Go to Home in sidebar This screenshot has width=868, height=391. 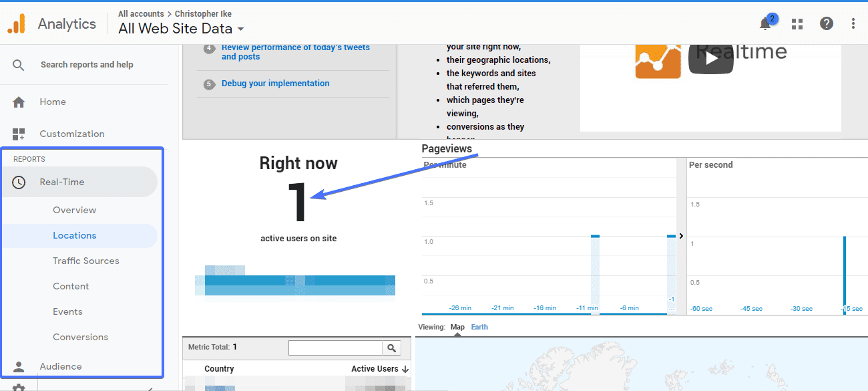[x=53, y=102]
